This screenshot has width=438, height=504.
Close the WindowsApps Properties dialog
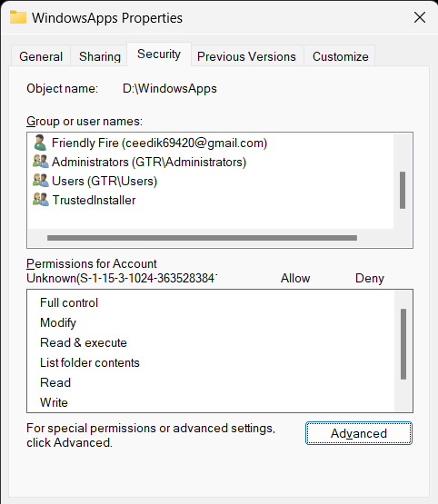point(420,17)
